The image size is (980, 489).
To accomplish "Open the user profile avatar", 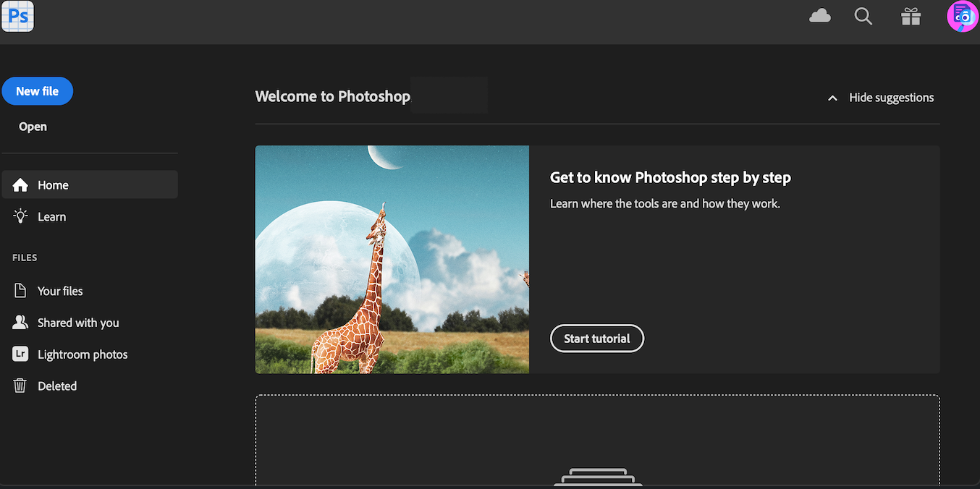I will tap(962, 16).
